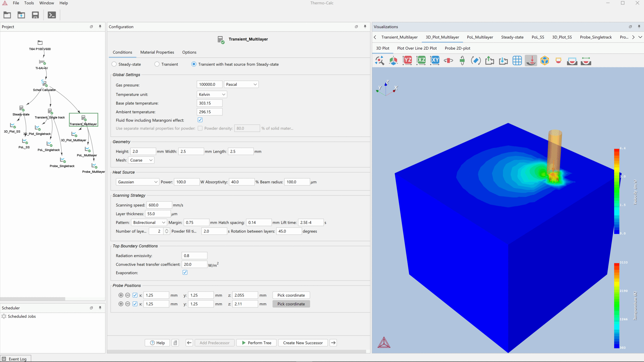This screenshot has width=644, height=362.
Task: Select the Transient_Multilayer node in the project tree
Action: pyautogui.click(x=83, y=119)
